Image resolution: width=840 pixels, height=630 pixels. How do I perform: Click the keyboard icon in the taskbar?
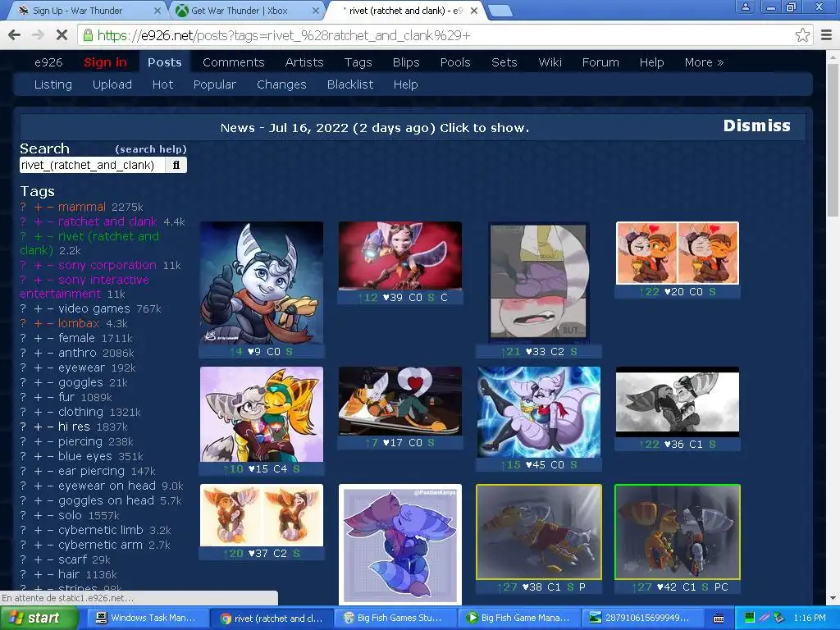[x=719, y=619]
